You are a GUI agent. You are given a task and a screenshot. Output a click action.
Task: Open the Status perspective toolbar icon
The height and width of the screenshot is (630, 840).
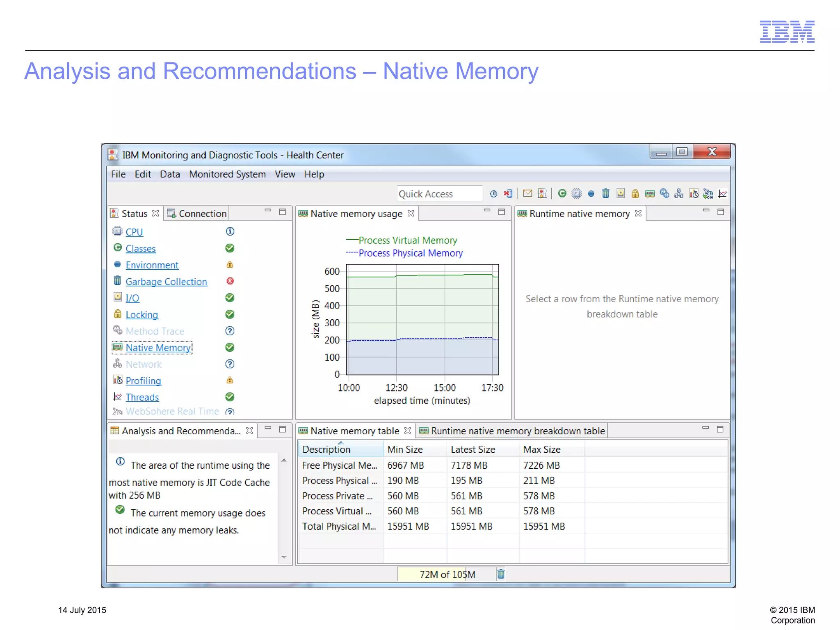(542, 193)
